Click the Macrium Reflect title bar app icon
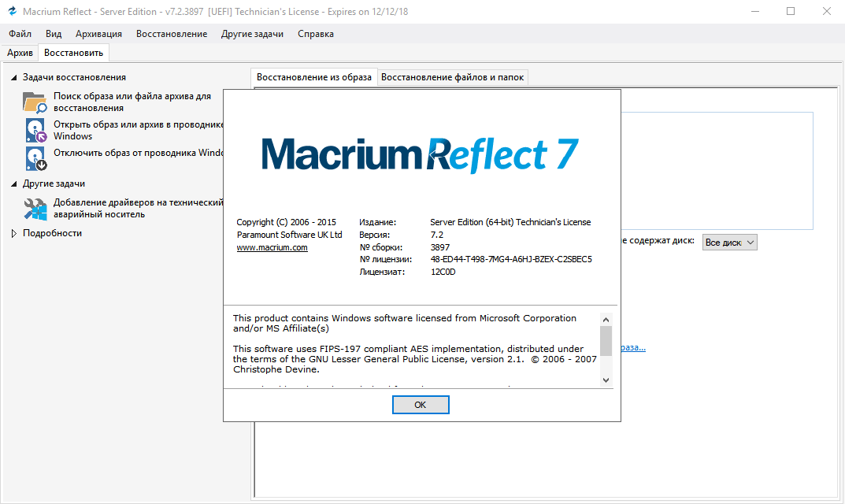The width and height of the screenshot is (845, 504). point(12,12)
